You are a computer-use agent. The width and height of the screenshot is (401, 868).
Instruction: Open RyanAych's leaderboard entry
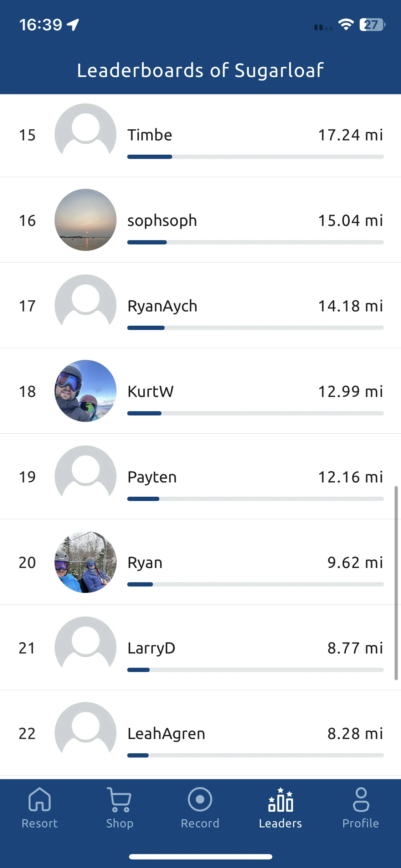click(200, 305)
